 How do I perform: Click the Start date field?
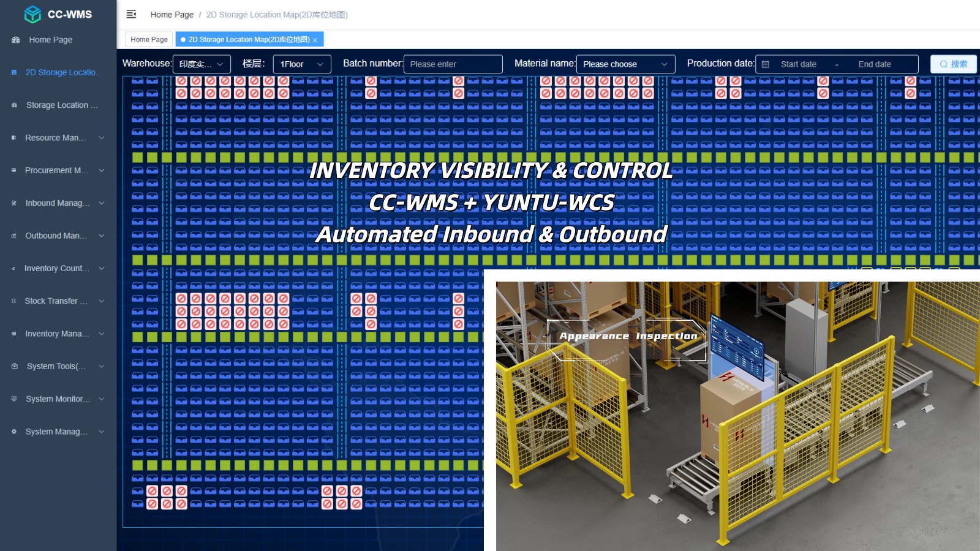(798, 64)
